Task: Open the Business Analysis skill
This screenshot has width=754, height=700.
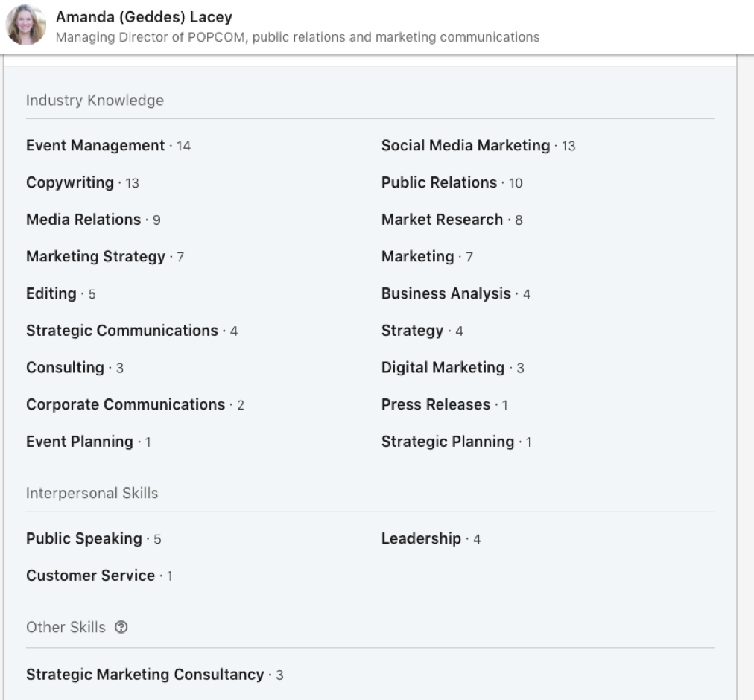Action: tap(446, 293)
